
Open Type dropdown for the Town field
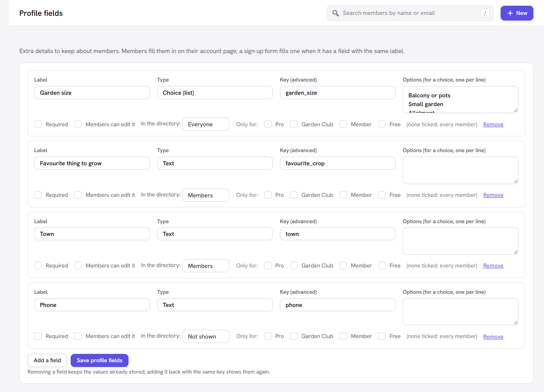pos(215,234)
